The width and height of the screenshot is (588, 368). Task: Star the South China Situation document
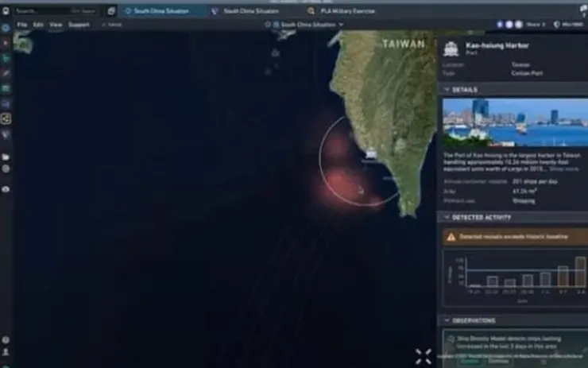pyautogui.click(x=267, y=25)
